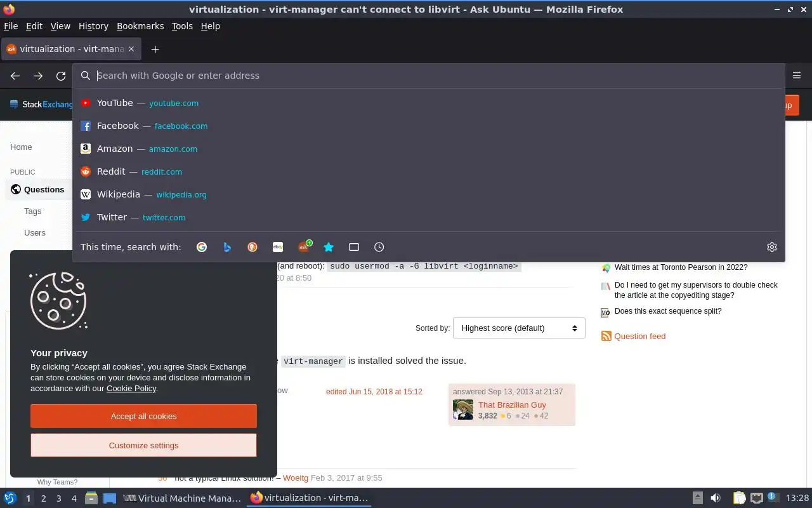Open Questions in left sidebar
This screenshot has width=812, height=508.
click(44, 189)
